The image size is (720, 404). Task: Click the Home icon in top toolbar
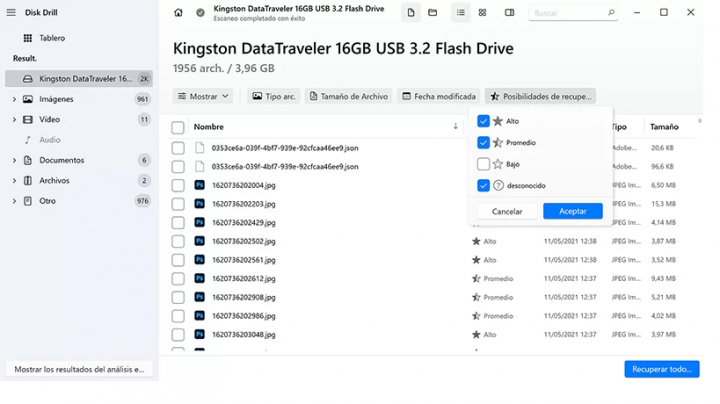coord(178,13)
